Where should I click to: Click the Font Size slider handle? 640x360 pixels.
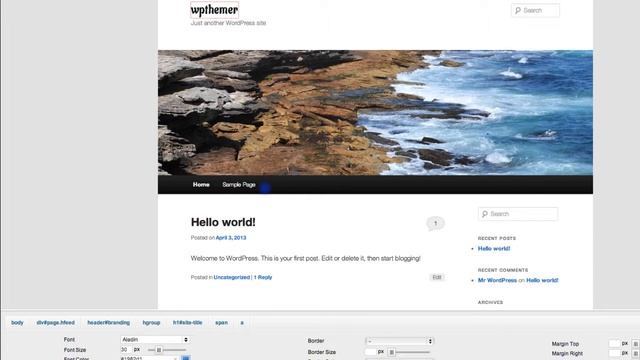click(159, 350)
